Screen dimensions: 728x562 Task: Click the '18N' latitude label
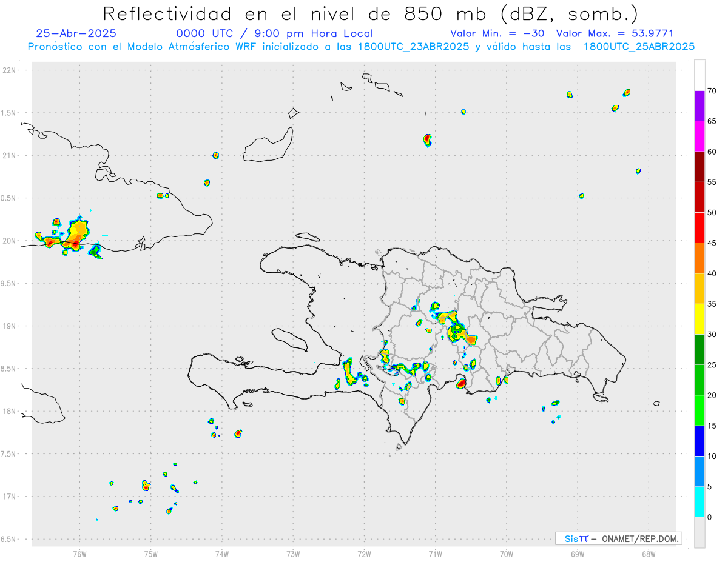point(10,411)
